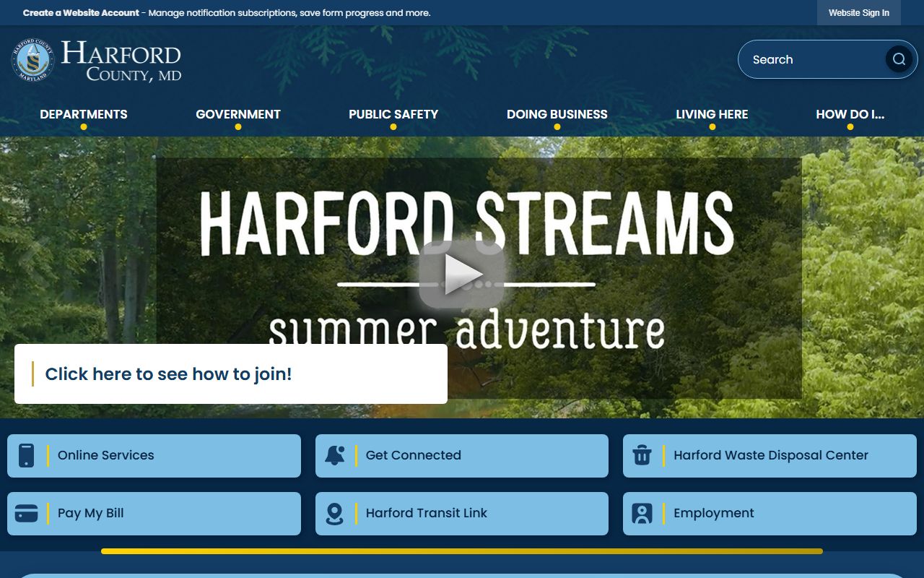924x578 pixels.
Task: Expand the How Do I... menu
Action: [x=850, y=114]
